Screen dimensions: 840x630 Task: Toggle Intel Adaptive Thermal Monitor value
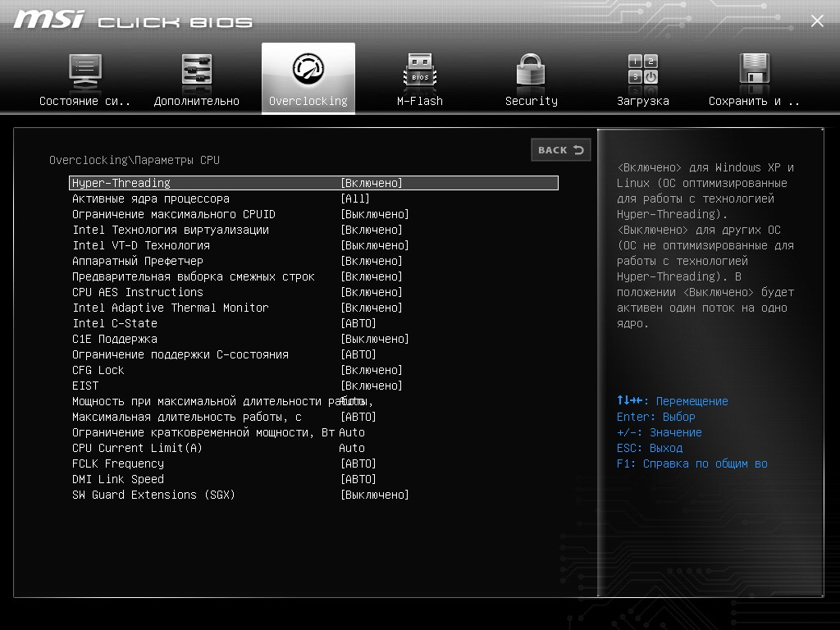(372, 308)
